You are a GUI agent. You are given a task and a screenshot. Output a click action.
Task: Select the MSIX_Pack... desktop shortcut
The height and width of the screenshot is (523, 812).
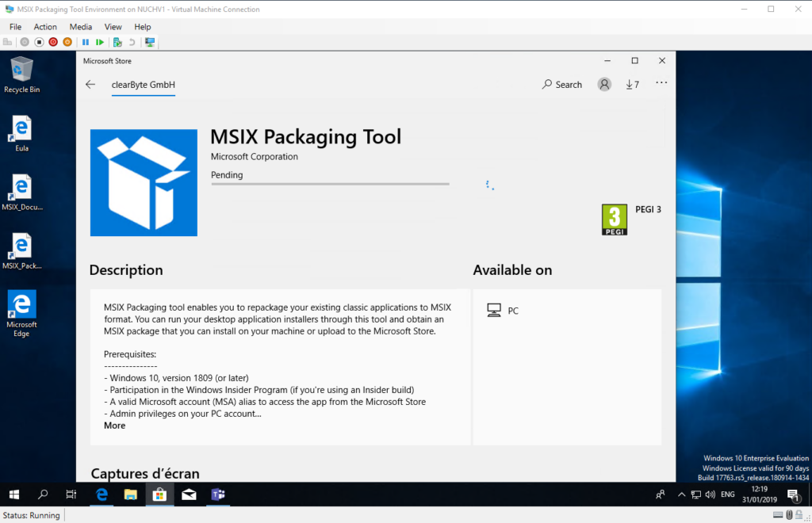[x=21, y=252]
